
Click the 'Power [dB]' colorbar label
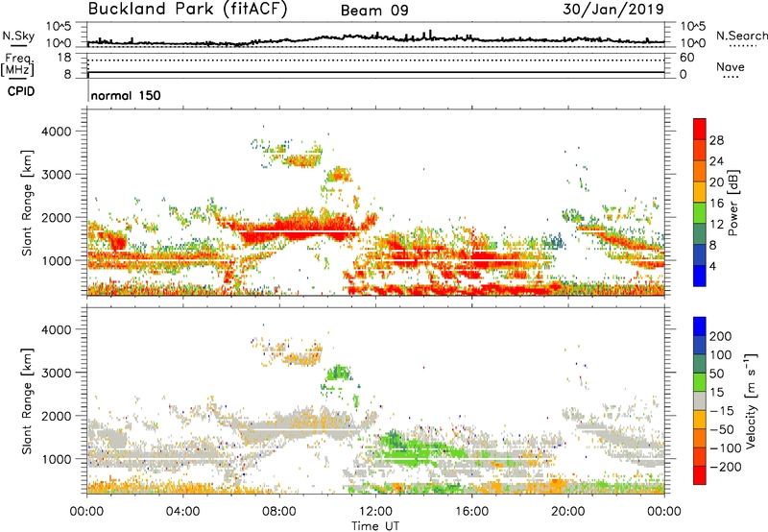pos(733,203)
